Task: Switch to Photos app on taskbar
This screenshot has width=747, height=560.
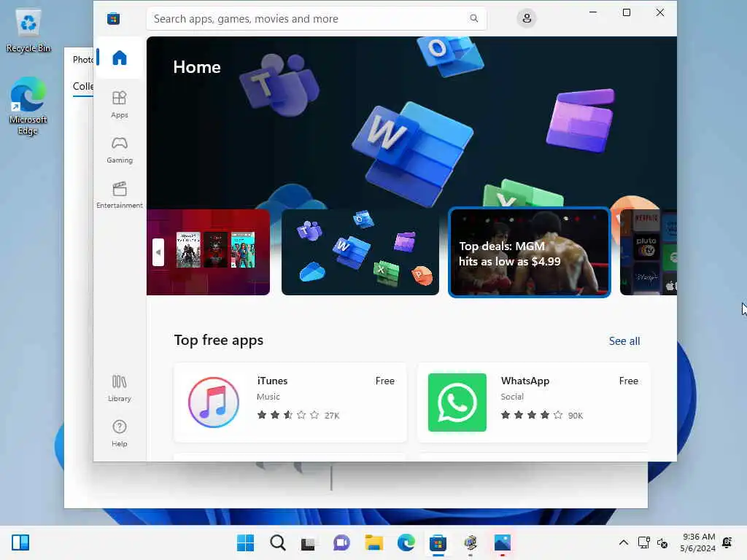Action: pos(503,542)
